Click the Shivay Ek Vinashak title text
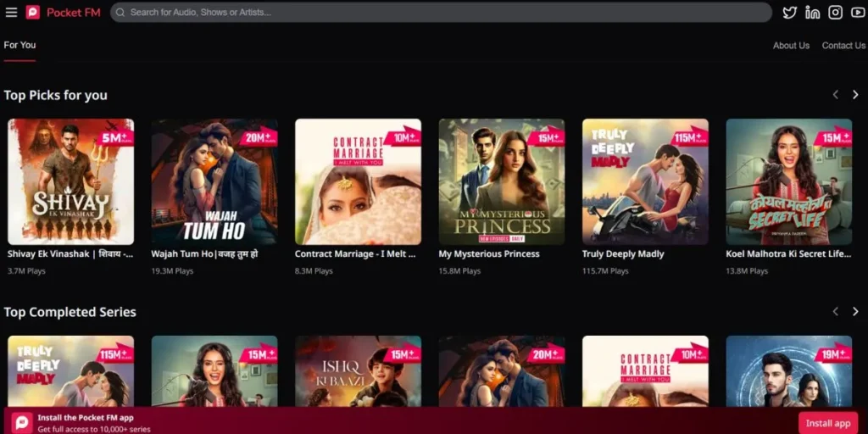 coord(70,254)
